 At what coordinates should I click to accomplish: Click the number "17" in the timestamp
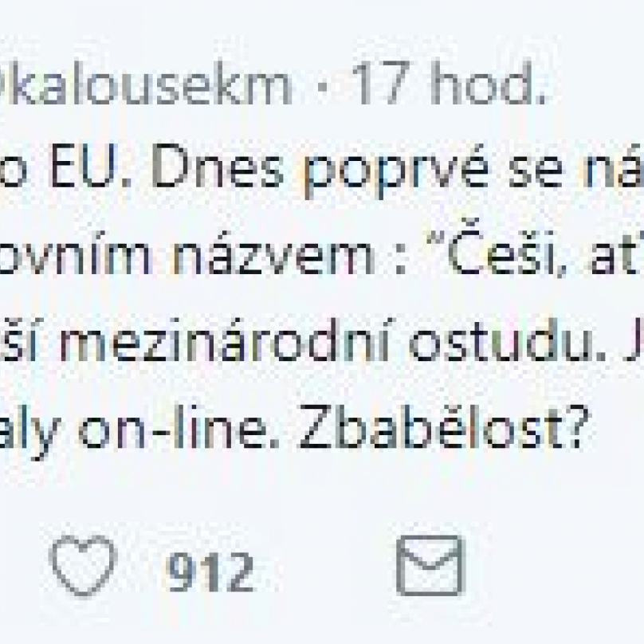pos(377,86)
